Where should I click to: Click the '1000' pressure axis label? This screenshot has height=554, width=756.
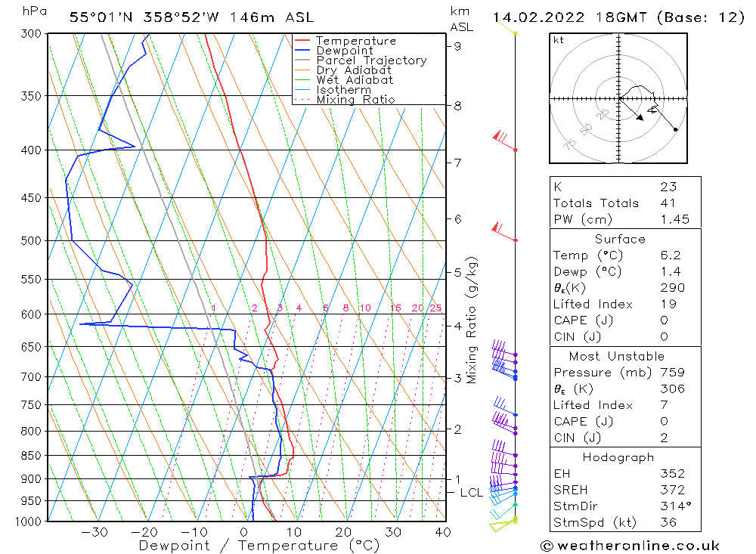[x=29, y=522]
